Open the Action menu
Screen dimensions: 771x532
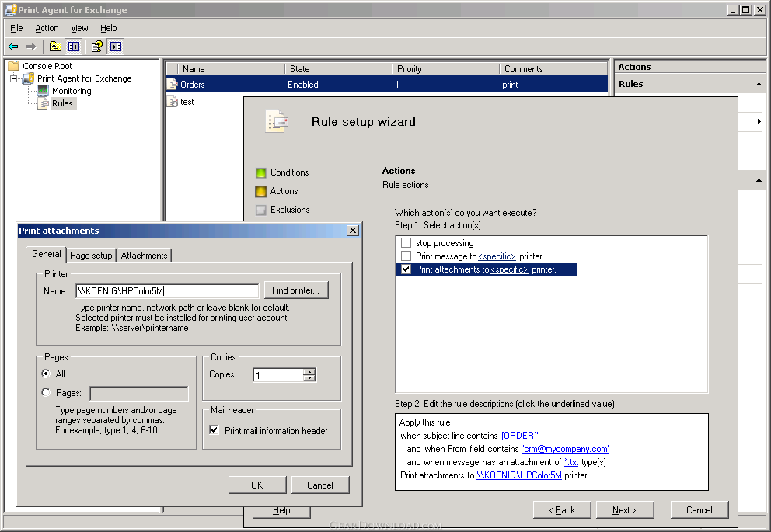coord(47,28)
